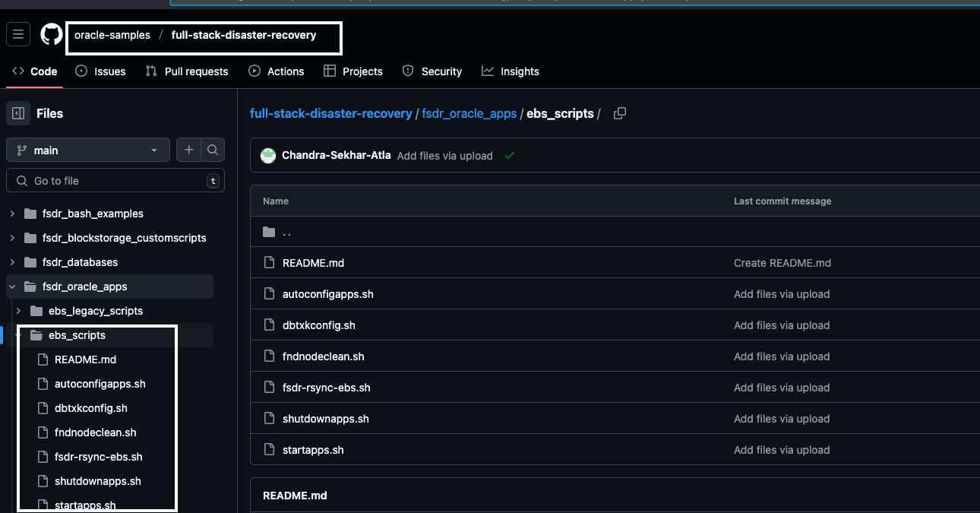This screenshot has width=980, height=513.
Task: Open dbtxkconfig.sh in the file table
Action: [x=319, y=325]
